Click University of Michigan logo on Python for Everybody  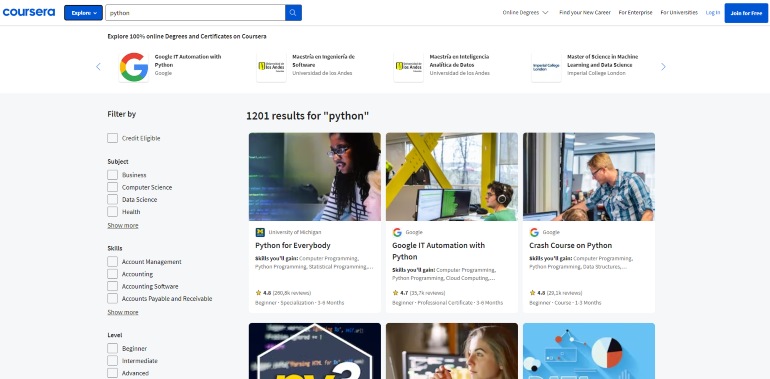tap(260, 232)
